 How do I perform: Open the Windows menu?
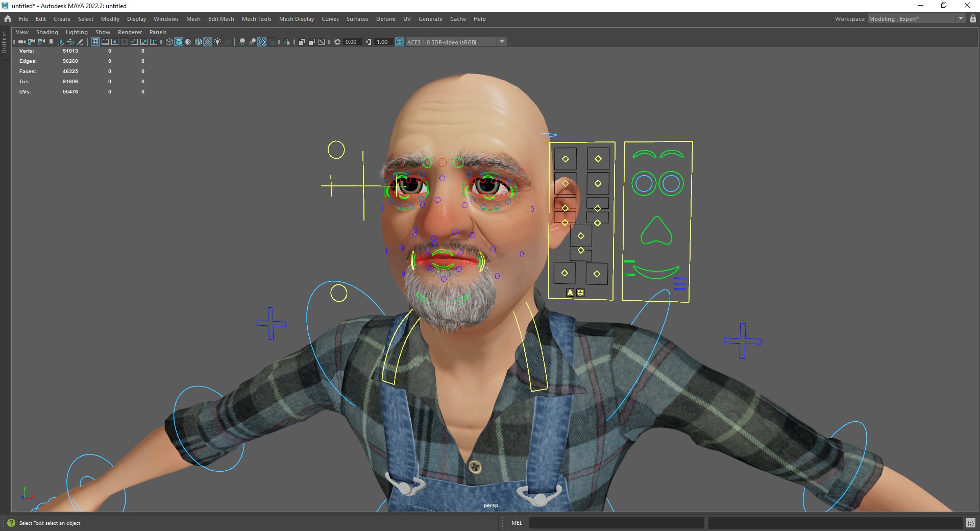[166, 19]
